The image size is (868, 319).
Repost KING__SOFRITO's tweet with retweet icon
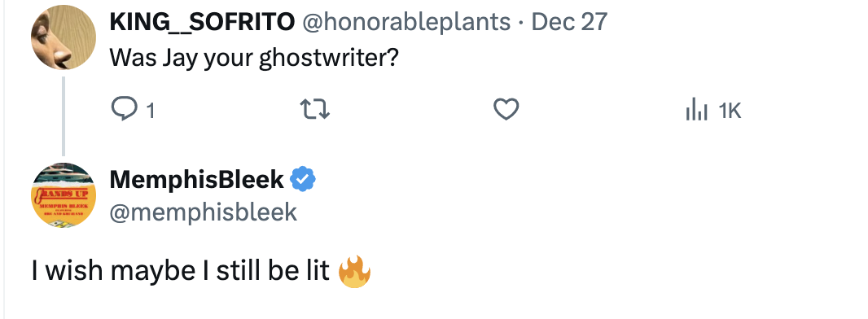tap(315, 110)
